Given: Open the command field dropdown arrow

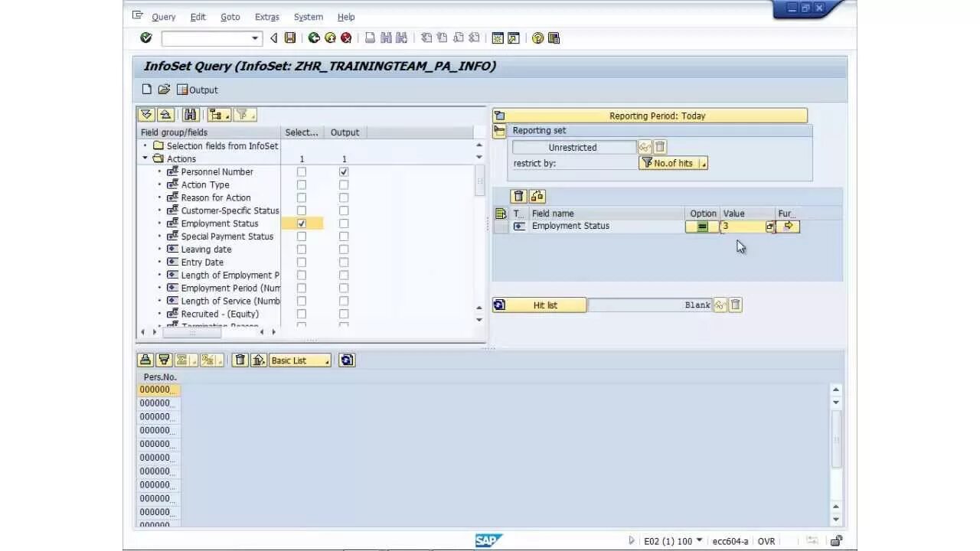Looking at the screenshot, I should click(x=256, y=38).
